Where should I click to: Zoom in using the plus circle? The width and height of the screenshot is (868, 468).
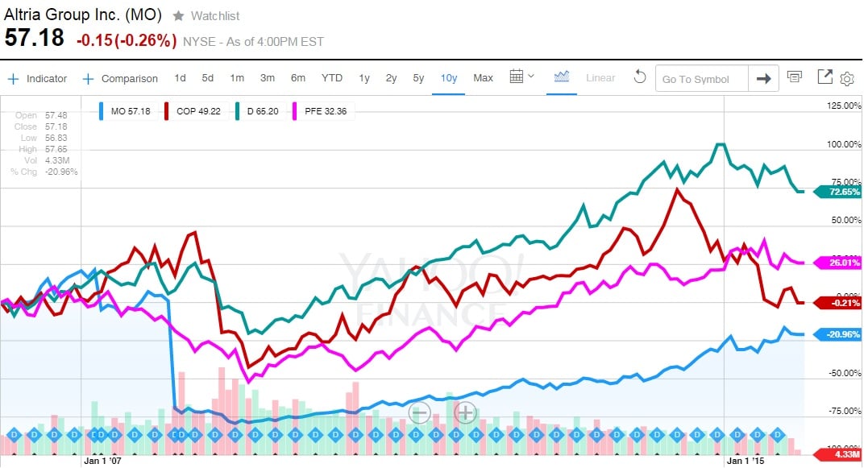click(x=465, y=412)
